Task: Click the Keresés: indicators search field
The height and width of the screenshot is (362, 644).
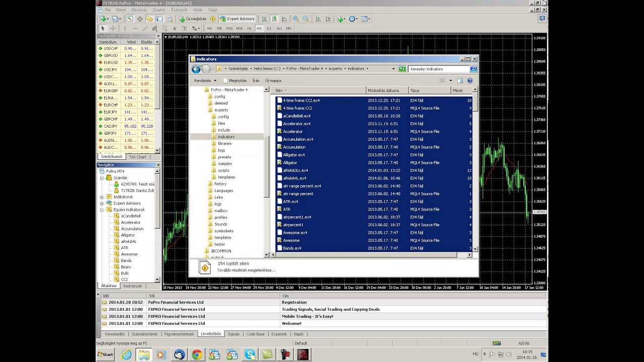Action: click(439, 69)
